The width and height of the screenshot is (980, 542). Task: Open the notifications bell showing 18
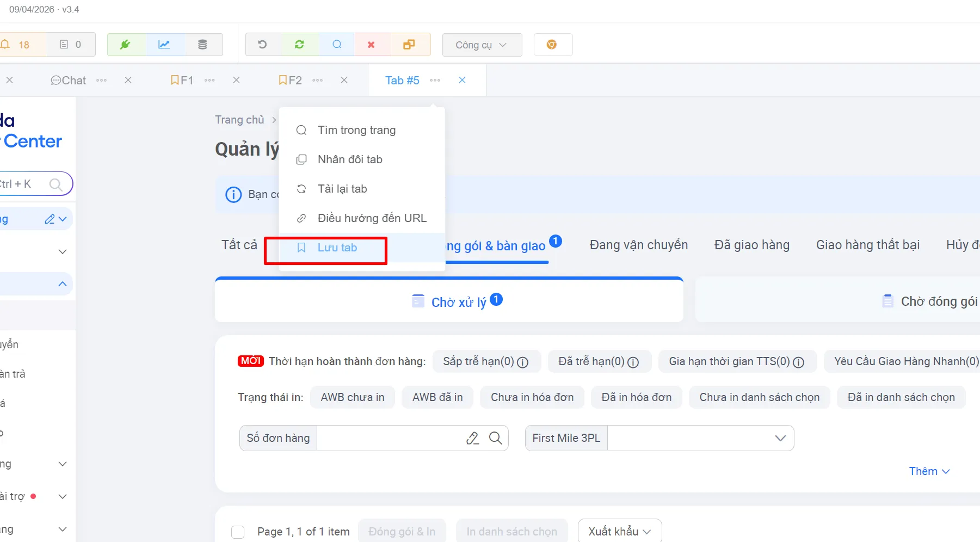(15, 45)
